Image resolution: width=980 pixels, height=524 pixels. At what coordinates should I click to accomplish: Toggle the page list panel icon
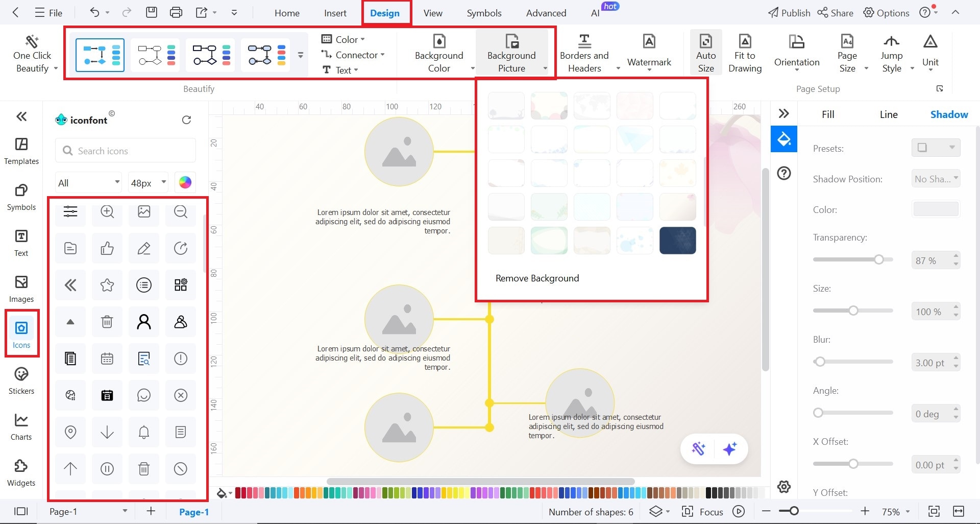pos(21,511)
